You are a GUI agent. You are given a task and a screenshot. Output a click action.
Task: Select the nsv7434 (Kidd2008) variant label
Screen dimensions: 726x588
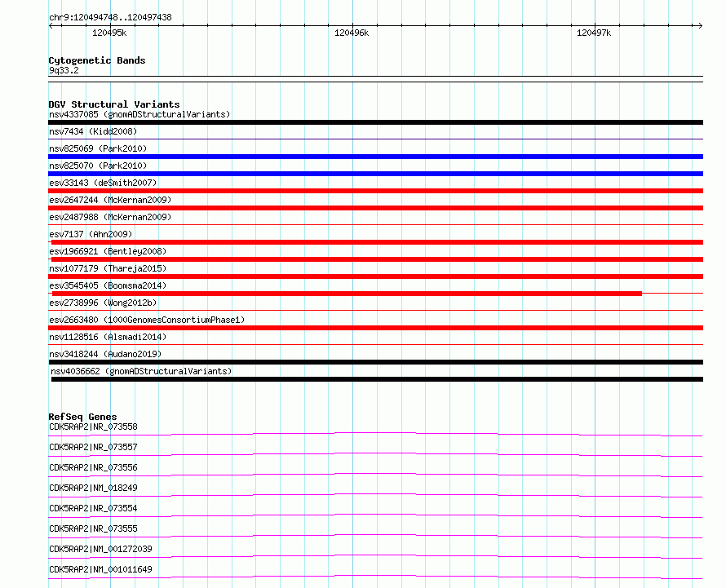tap(93, 131)
